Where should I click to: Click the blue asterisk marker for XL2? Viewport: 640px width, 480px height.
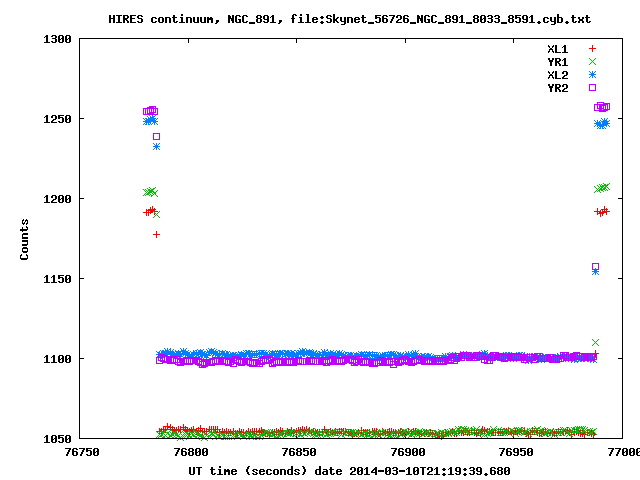point(592,75)
